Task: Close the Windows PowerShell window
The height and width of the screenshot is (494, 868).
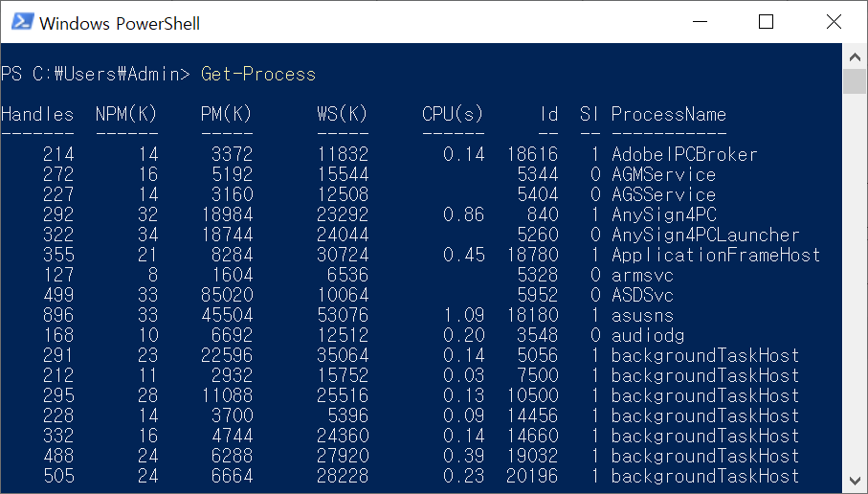Action: (834, 22)
